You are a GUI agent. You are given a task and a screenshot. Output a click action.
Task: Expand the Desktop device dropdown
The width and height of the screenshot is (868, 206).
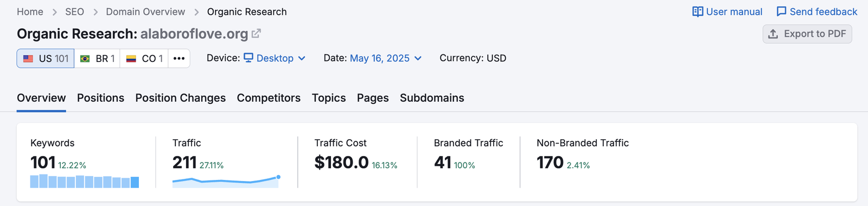tap(275, 58)
